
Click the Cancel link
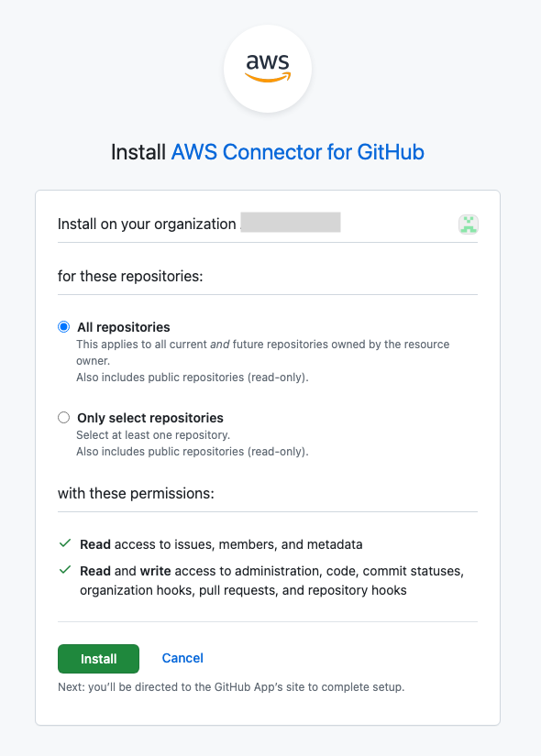(182, 658)
